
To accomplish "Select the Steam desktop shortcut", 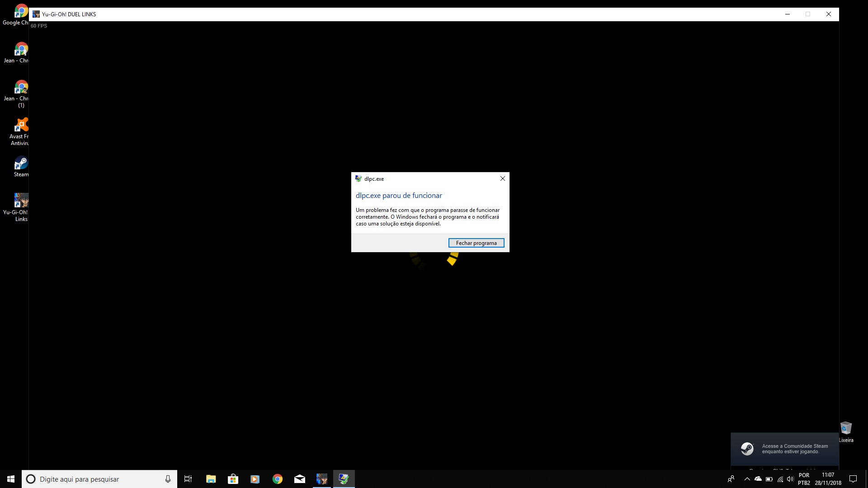I will pyautogui.click(x=21, y=166).
